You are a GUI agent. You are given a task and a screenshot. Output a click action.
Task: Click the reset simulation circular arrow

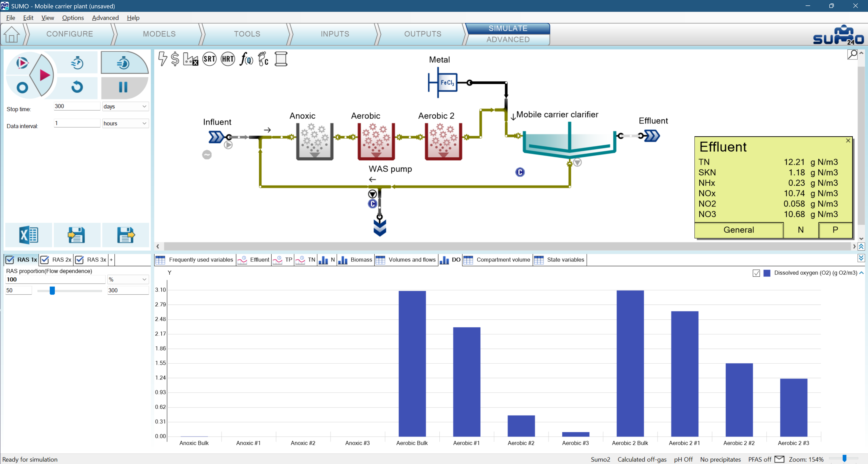[77, 87]
